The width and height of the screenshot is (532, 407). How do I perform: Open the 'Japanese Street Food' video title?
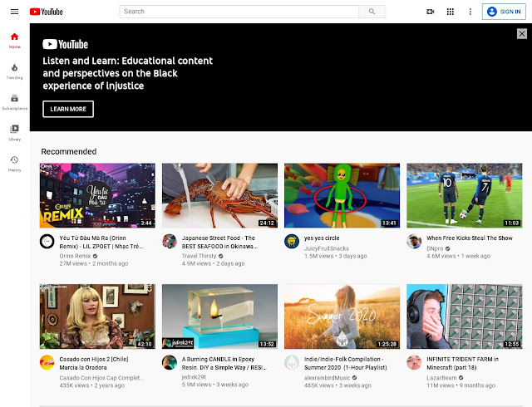pyautogui.click(x=219, y=243)
